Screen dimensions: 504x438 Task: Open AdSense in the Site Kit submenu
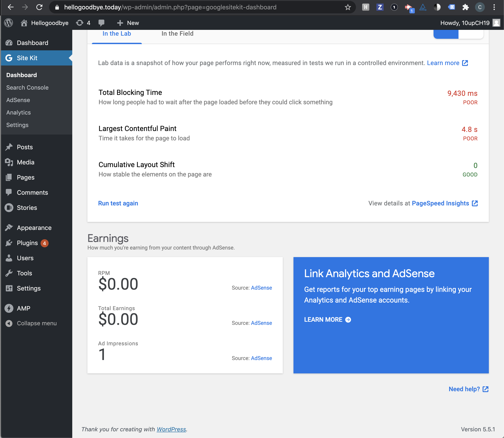pos(18,100)
